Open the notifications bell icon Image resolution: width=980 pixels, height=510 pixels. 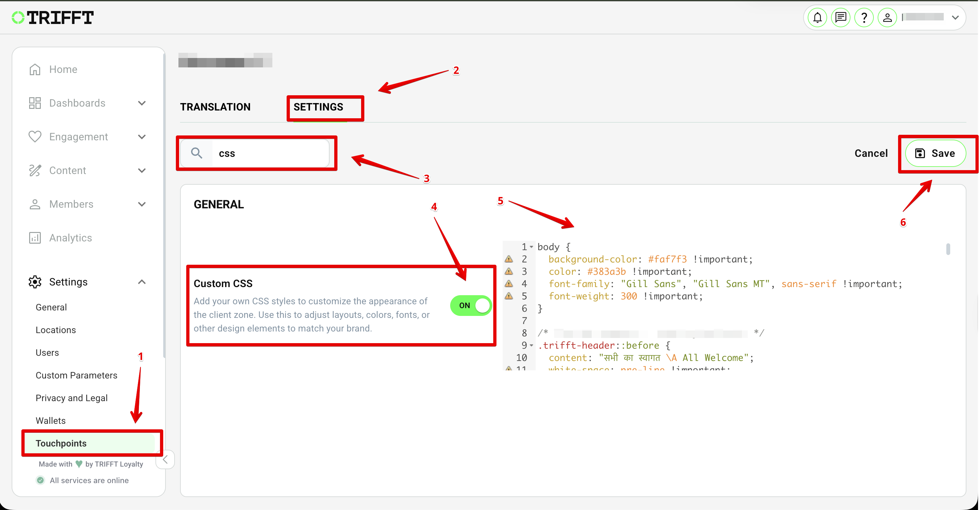[817, 17]
